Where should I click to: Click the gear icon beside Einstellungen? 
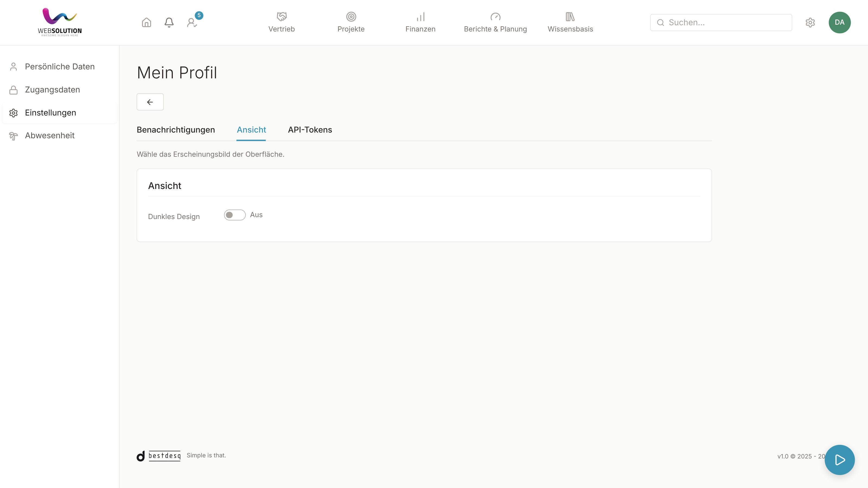[14, 113]
